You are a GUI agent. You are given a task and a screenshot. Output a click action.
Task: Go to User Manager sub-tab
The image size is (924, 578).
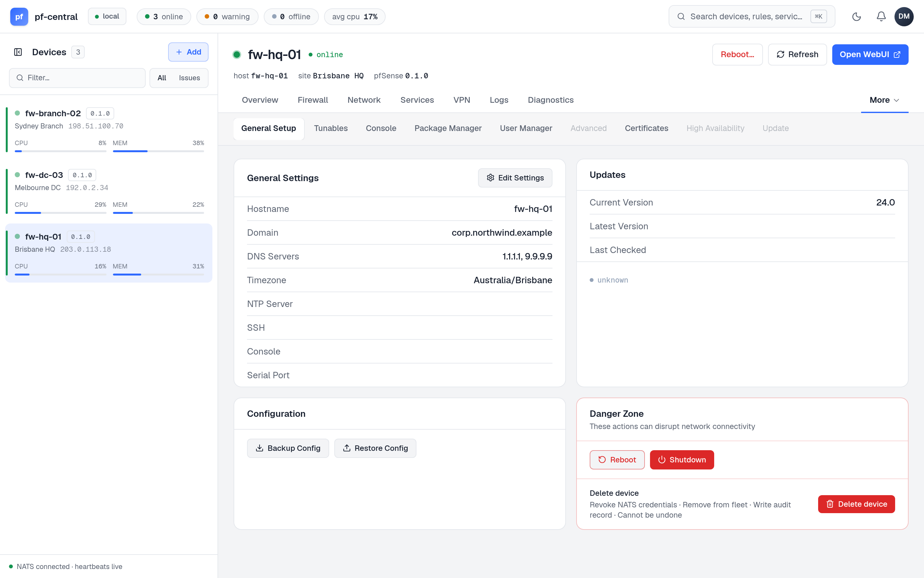[526, 128]
